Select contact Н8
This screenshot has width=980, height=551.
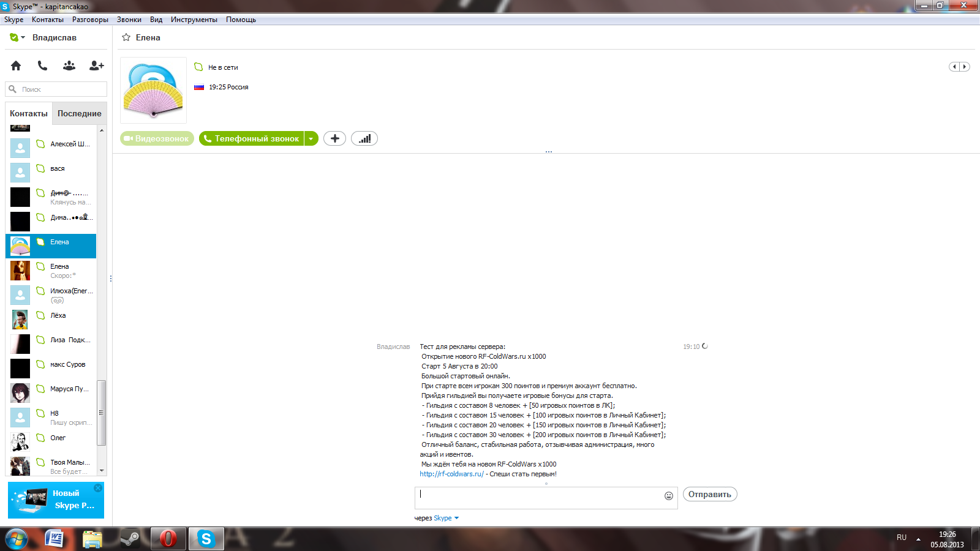point(51,418)
